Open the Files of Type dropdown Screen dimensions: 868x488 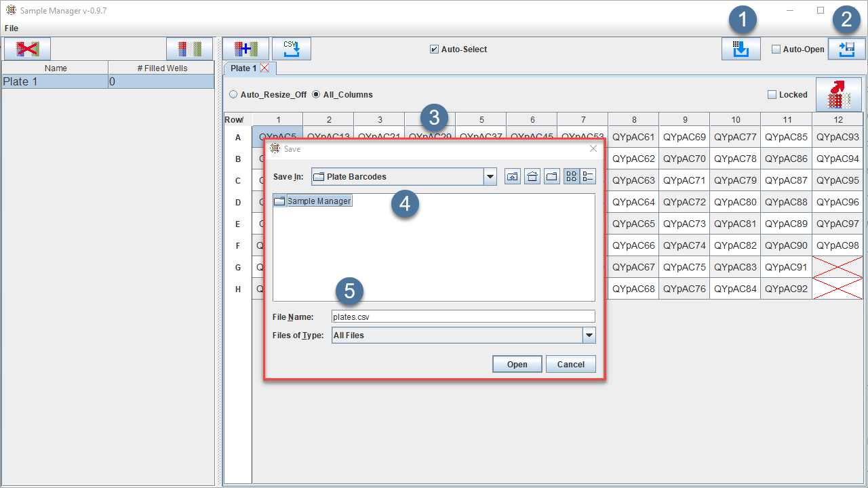click(589, 335)
